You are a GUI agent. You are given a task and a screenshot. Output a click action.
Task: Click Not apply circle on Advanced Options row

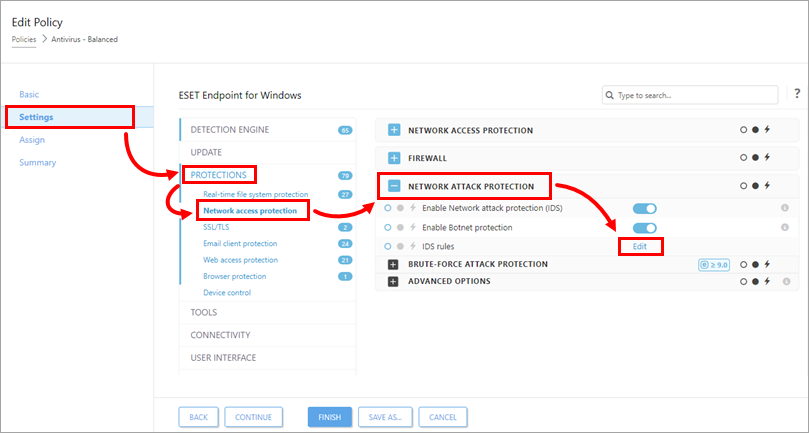(x=743, y=282)
